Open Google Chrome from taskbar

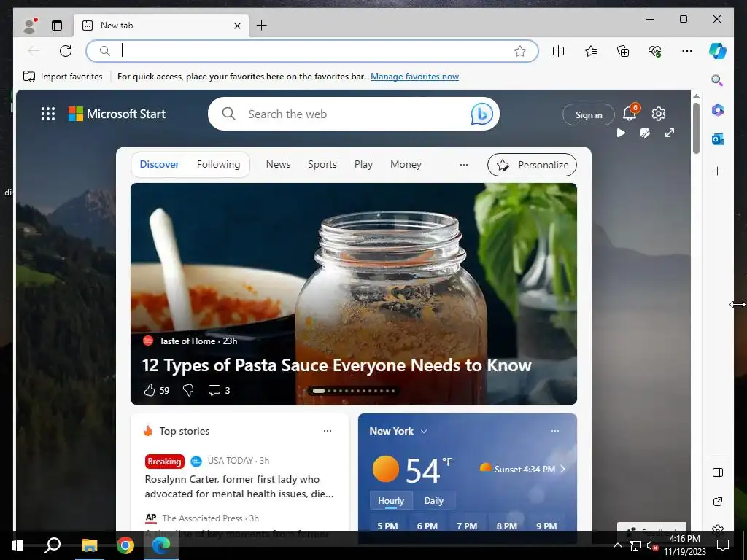click(x=125, y=545)
